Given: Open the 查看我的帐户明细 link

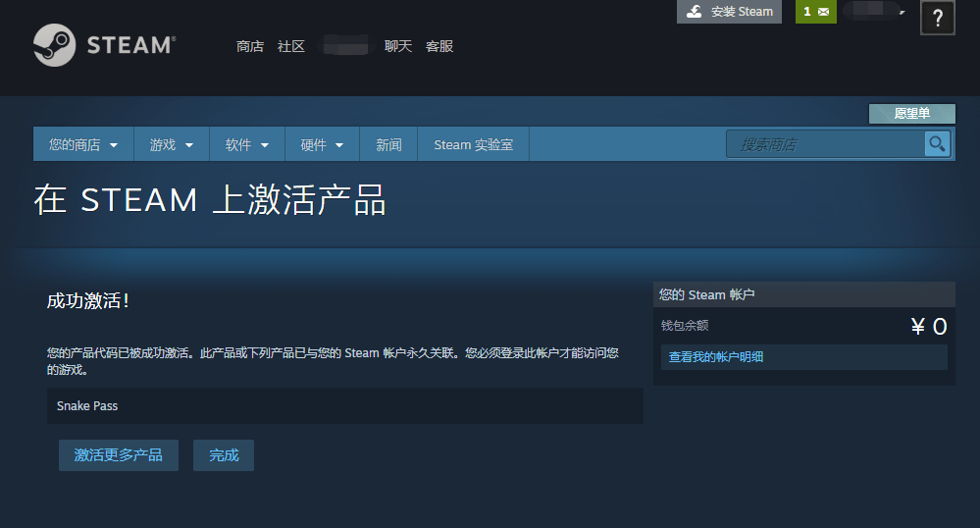Looking at the screenshot, I should 716,357.
